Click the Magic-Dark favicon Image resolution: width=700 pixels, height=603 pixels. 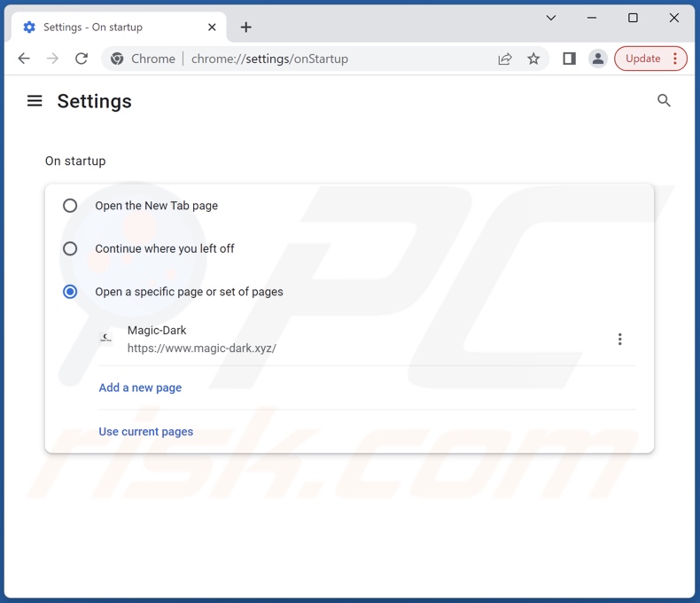coord(105,338)
